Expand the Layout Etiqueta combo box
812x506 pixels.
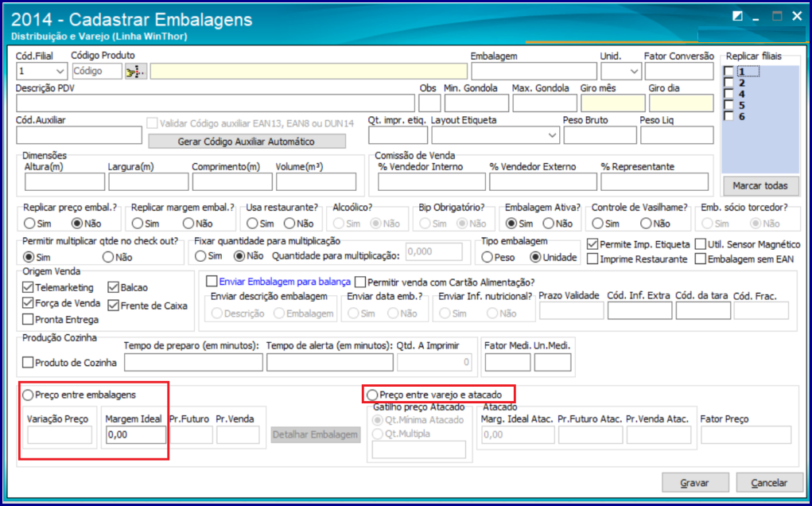point(552,135)
